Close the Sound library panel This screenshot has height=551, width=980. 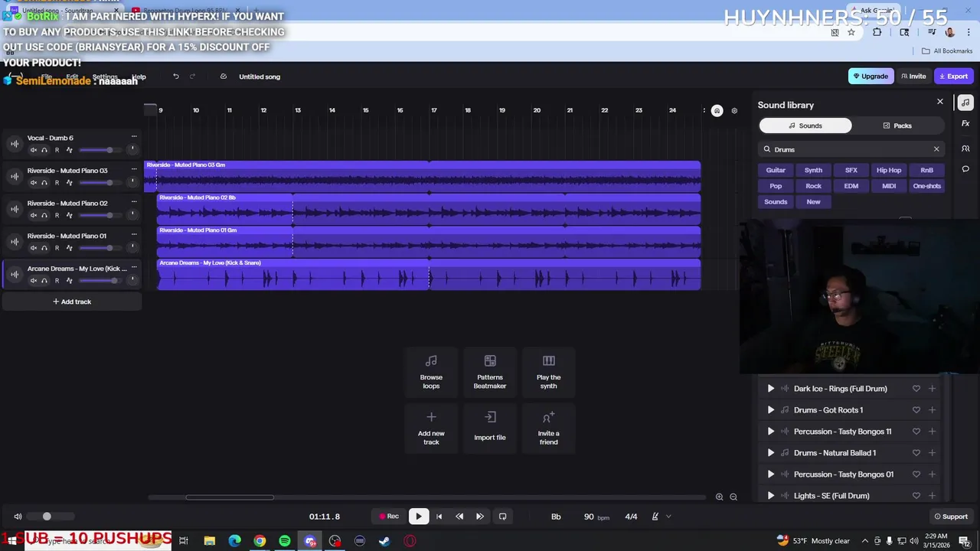pyautogui.click(x=940, y=102)
